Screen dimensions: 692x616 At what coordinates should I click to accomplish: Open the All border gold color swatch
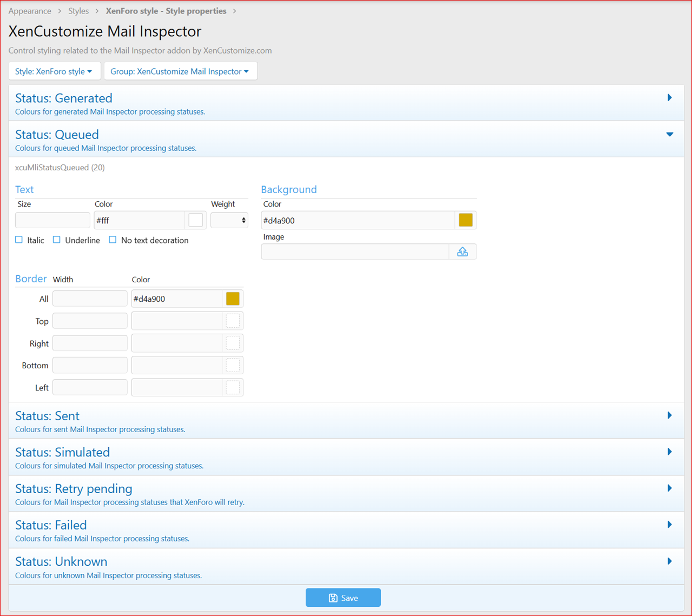click(233, 299)
